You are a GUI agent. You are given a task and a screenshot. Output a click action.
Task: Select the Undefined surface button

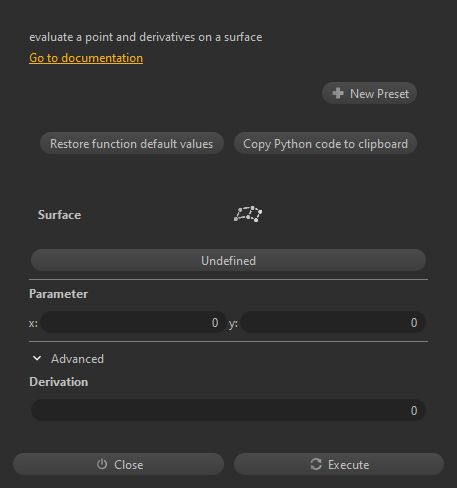[x=228, y=260]
